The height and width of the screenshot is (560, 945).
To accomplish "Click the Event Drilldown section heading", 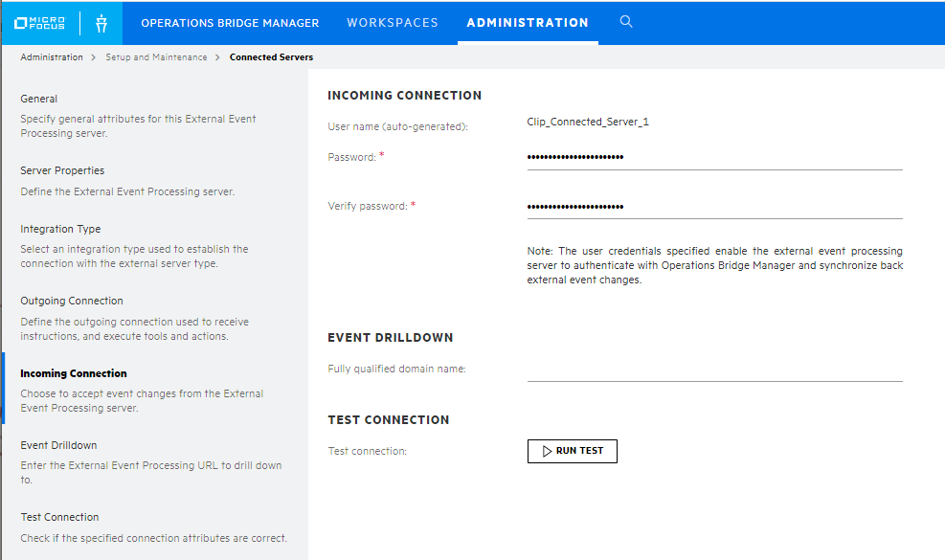I will (390, 338).
